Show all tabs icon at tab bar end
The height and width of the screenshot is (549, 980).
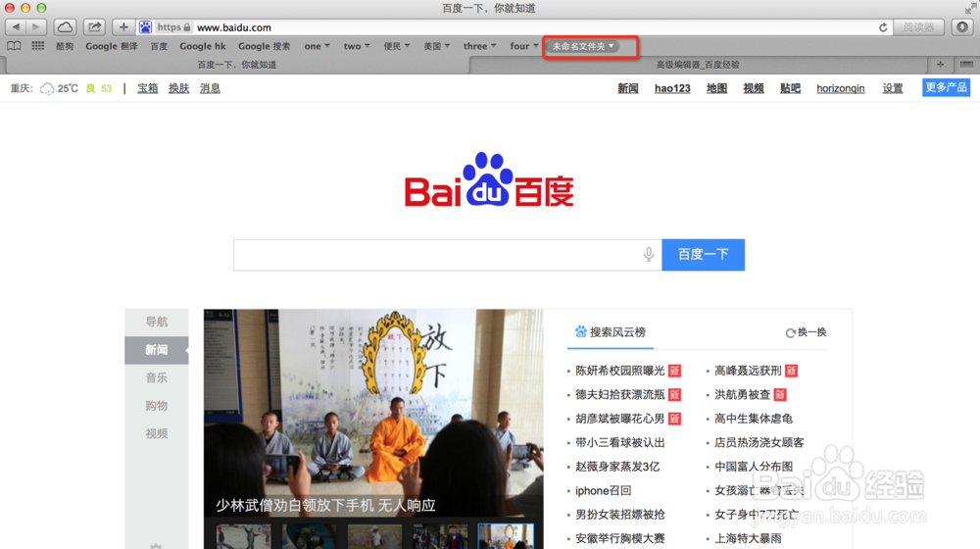click(x=966, y=64)
